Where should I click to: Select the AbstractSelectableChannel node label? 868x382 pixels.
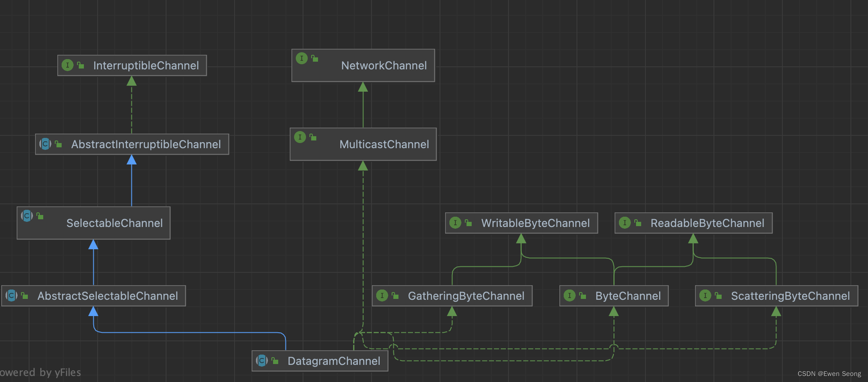[107, 296]
